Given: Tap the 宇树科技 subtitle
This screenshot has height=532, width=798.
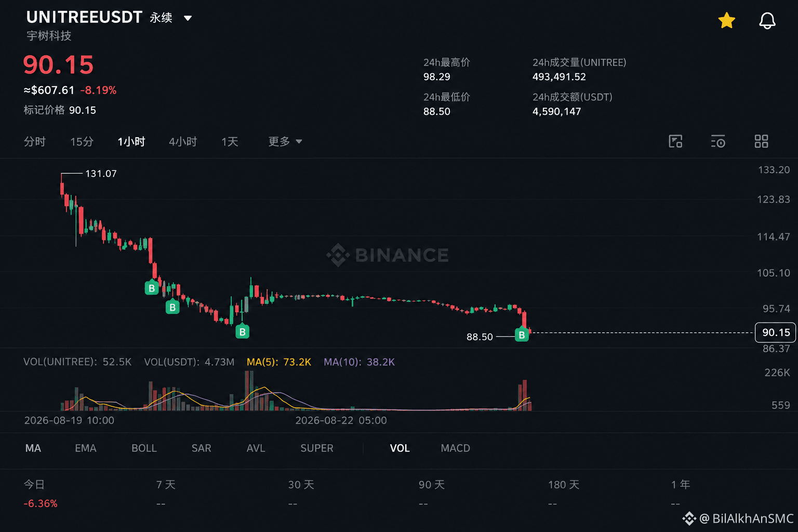Looking at the screenshot, I should point(49,36).
